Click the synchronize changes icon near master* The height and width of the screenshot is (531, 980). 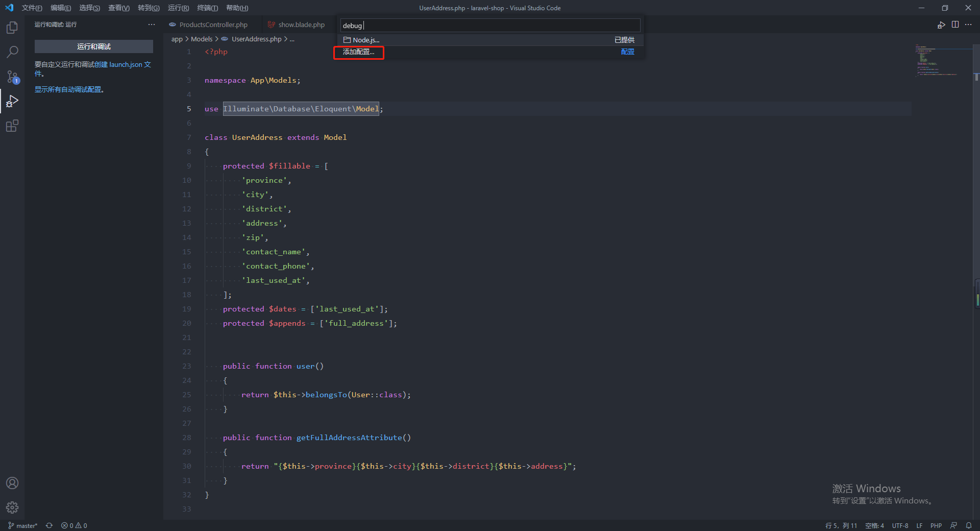click(49, 525)
